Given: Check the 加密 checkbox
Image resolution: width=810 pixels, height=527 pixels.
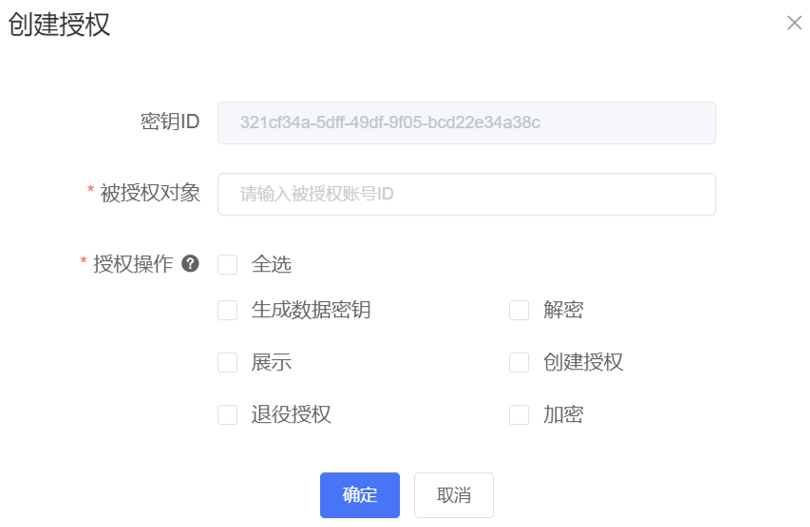Looking at the screenshot, I should click(x=519, y=414).
